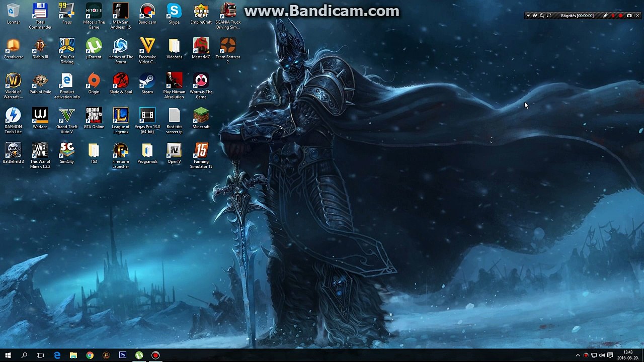
Task: Select the Heroes of the Storm icon
Action: 120,51
